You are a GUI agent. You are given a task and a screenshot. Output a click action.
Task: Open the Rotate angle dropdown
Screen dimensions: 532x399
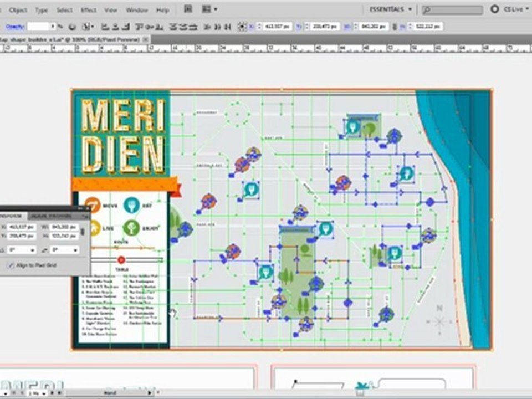coord(33,250)
